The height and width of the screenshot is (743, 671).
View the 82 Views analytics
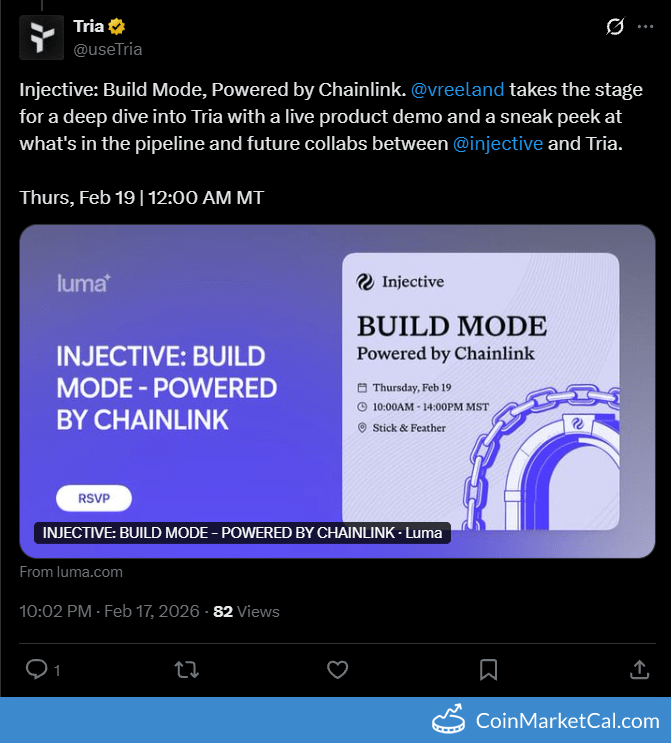coord(246,611)
